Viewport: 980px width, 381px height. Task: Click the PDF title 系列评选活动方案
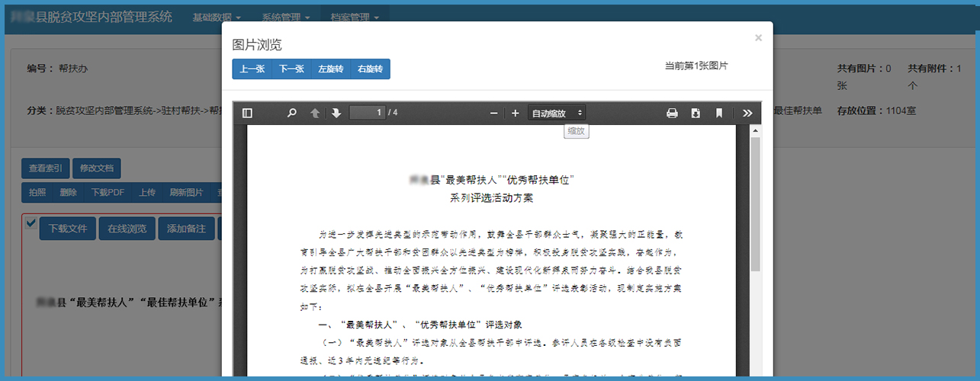[x=492, y=199]
